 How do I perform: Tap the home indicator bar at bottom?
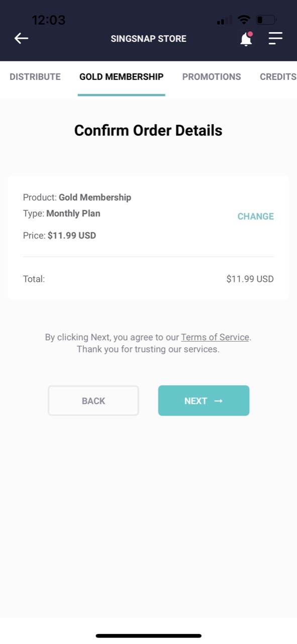coord(148,636)
